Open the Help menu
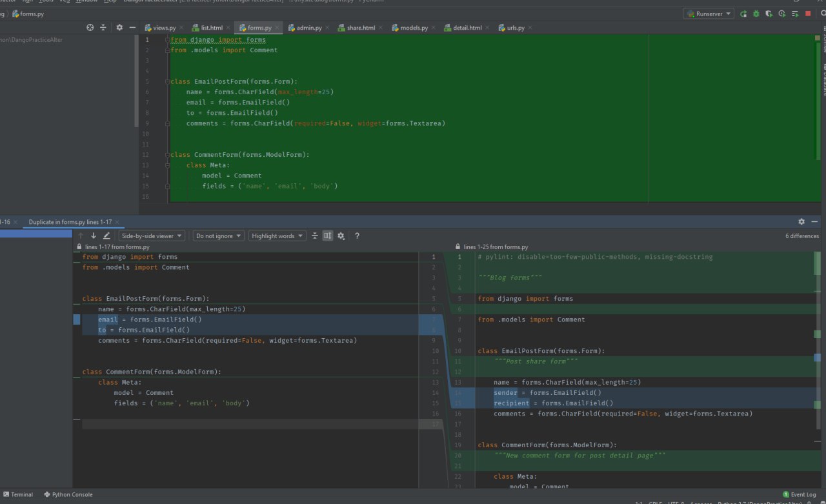 [x=110, y=1]
